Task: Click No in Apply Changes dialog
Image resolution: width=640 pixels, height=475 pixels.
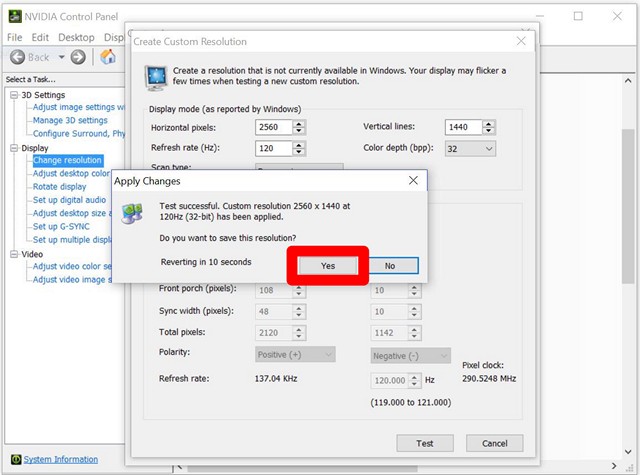Action: (x=390, y=266)
